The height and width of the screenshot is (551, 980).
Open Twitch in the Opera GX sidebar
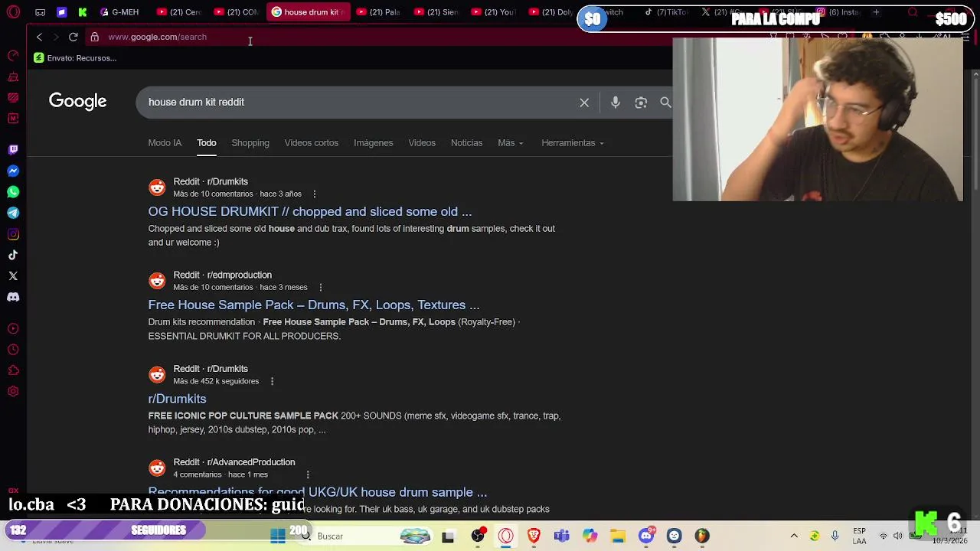(x=13, y=149)
